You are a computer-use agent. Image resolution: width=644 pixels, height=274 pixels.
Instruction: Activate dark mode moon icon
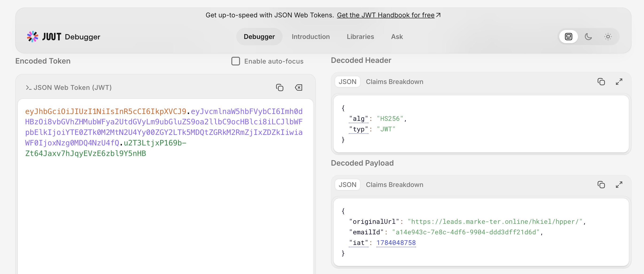[x=588, y=37]
